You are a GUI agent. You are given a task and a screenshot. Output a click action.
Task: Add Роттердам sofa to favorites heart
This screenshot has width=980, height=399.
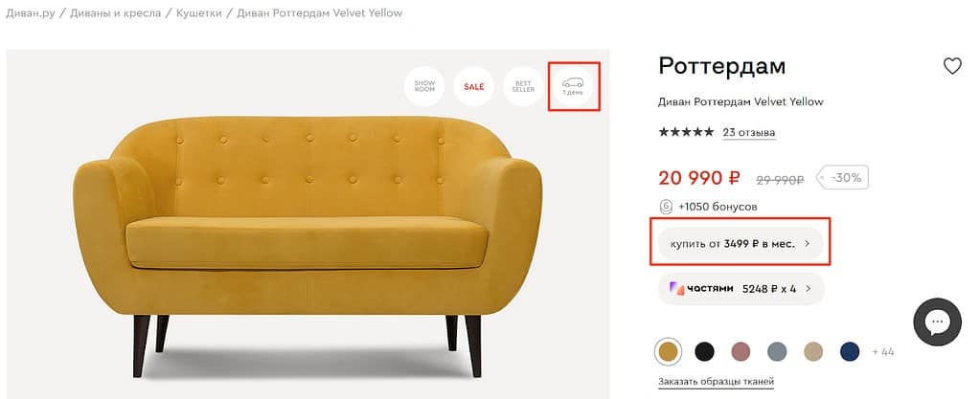tap(952, 66)
